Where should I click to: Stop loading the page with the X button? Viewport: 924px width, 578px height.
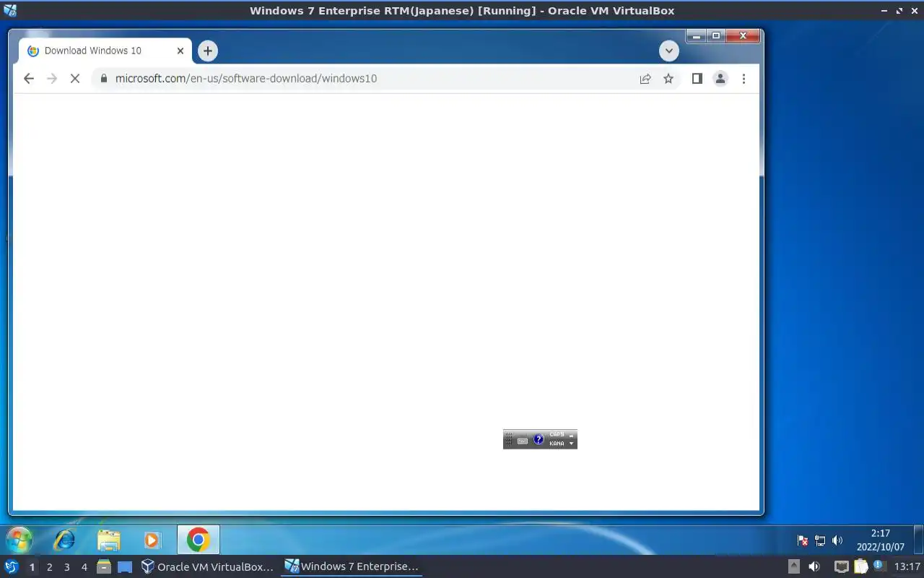[x=74, y=79]
